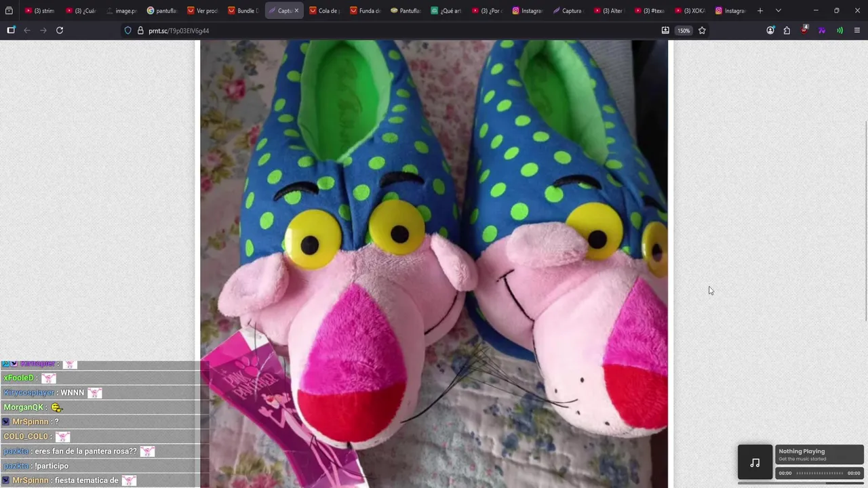Click the Pink Panther slippers image

click(x=434, y=264)
